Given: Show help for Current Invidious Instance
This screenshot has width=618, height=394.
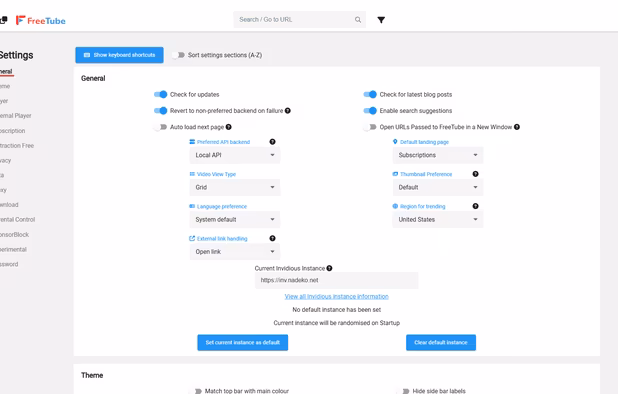Looking at the screenshot, I should click(329, 268).
